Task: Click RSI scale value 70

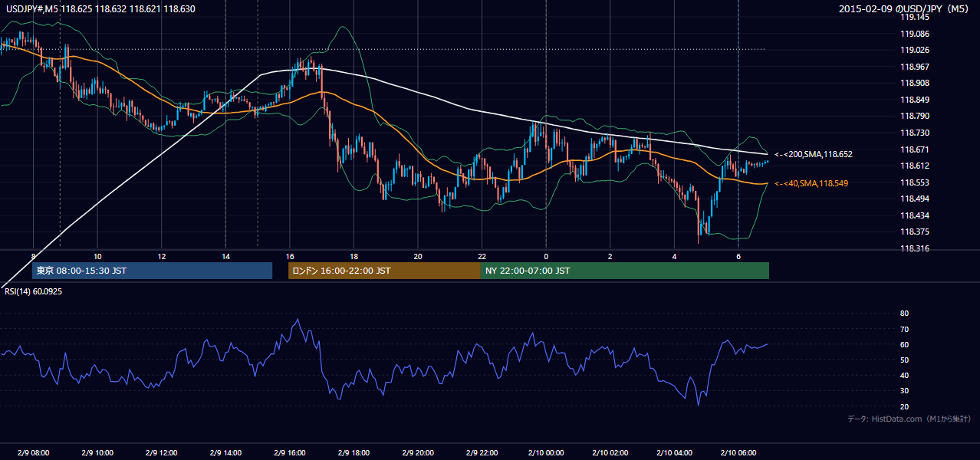Action: point(904,329)
